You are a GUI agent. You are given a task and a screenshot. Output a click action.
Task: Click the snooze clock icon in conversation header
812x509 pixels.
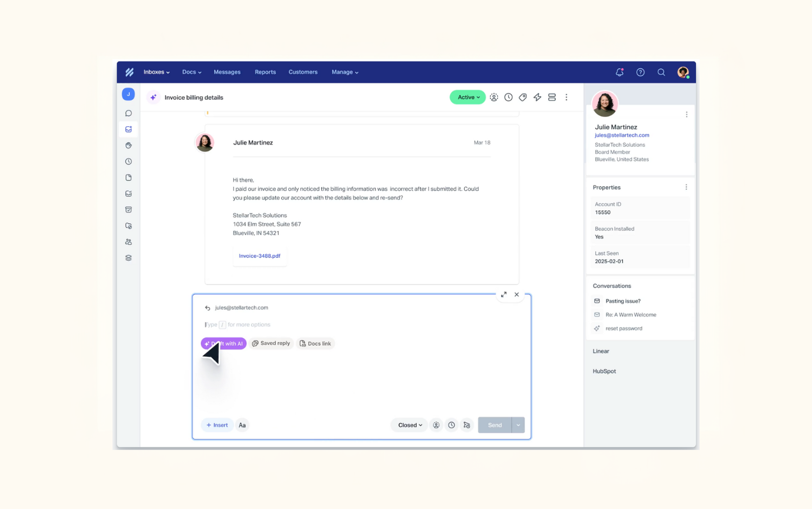tap(508, 97)
